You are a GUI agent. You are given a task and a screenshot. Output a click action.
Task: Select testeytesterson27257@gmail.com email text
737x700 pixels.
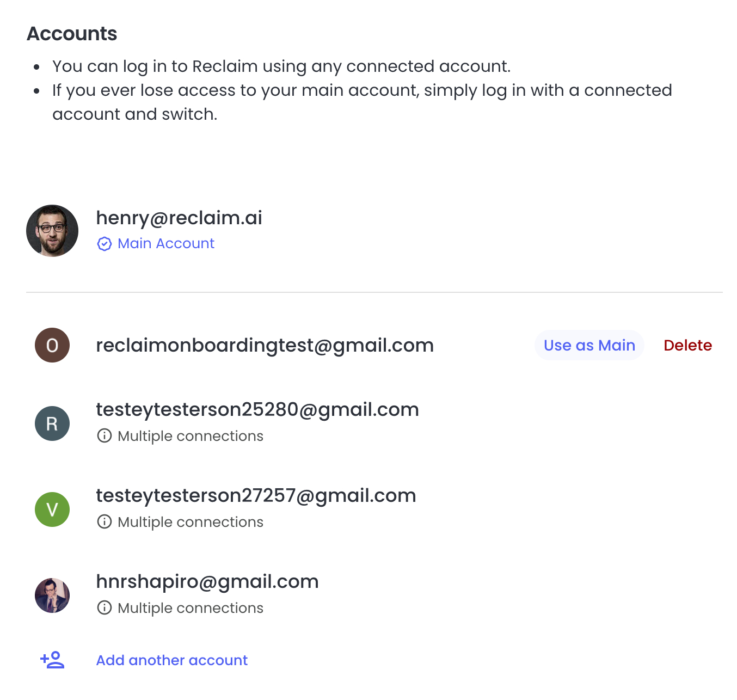[x=256, y=496]
